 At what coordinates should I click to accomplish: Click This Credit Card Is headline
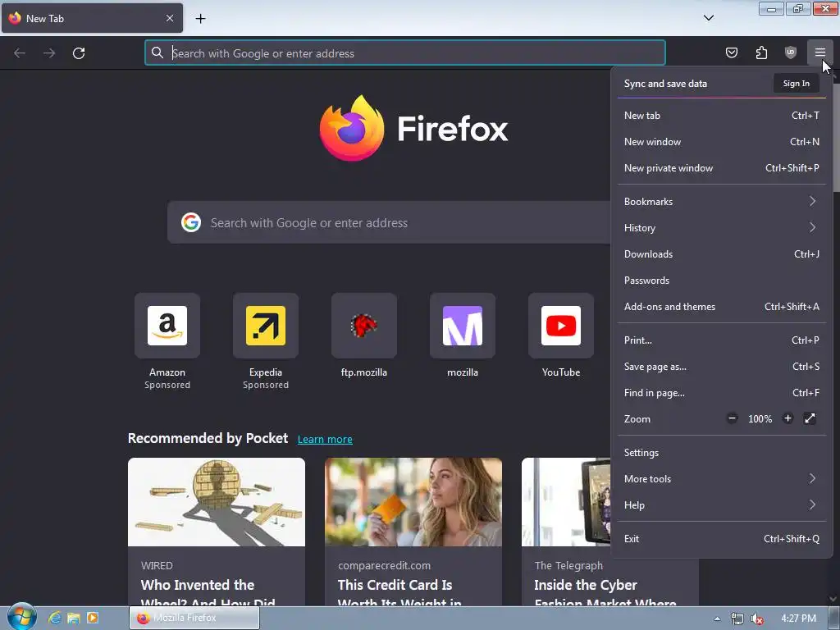click(x=399, y=594)
